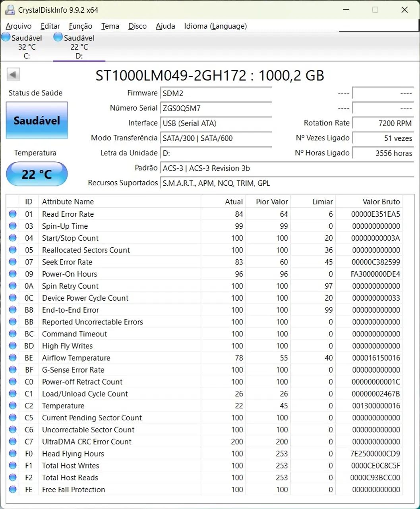The image size is (420, 509).
Task: Open the Disco menu
Action: pyautogui.click(x=137, y=26)
